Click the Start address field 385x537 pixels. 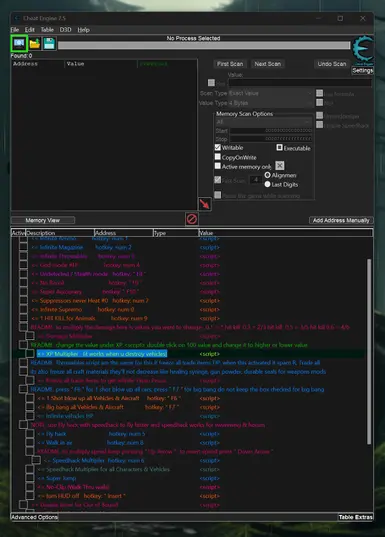pyautogui.click(x=271, y=130)
